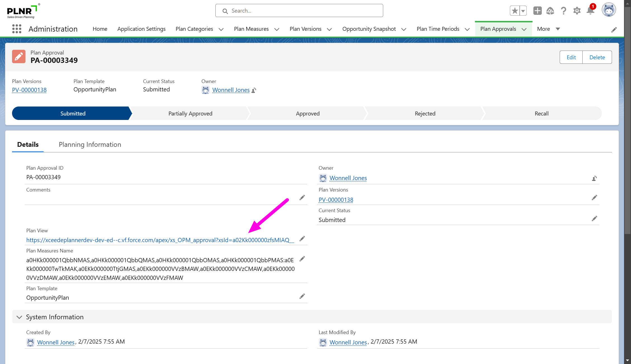Open the Application Settings nav item
This screenshot has height=364, width=631.
[x=141, y=29]
